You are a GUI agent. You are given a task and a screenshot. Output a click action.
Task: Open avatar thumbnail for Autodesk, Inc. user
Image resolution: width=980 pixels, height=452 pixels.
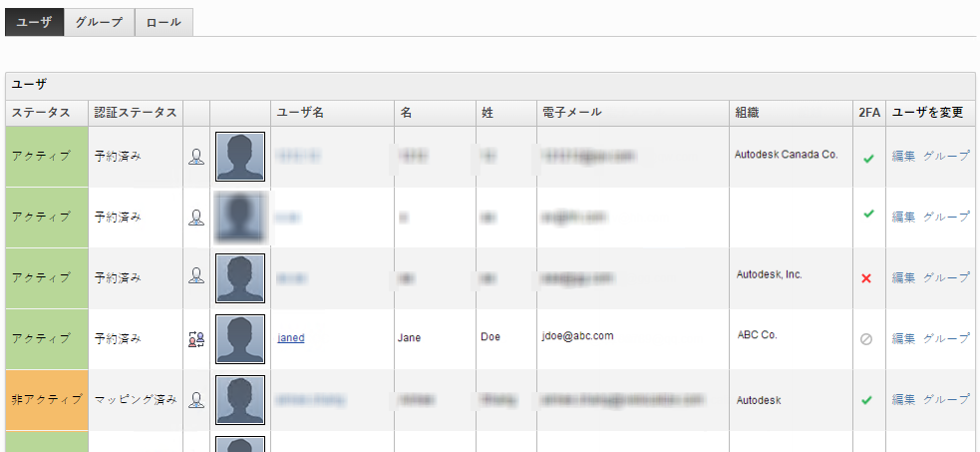click(240, 278)
